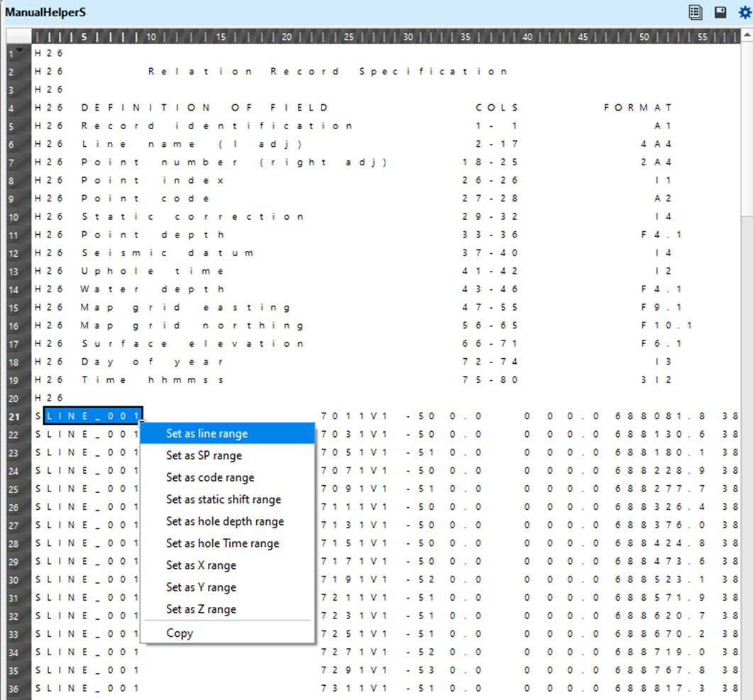753x700 pixels.
Task: Click the ManualHelperS title label
Action: coord(46,12)
